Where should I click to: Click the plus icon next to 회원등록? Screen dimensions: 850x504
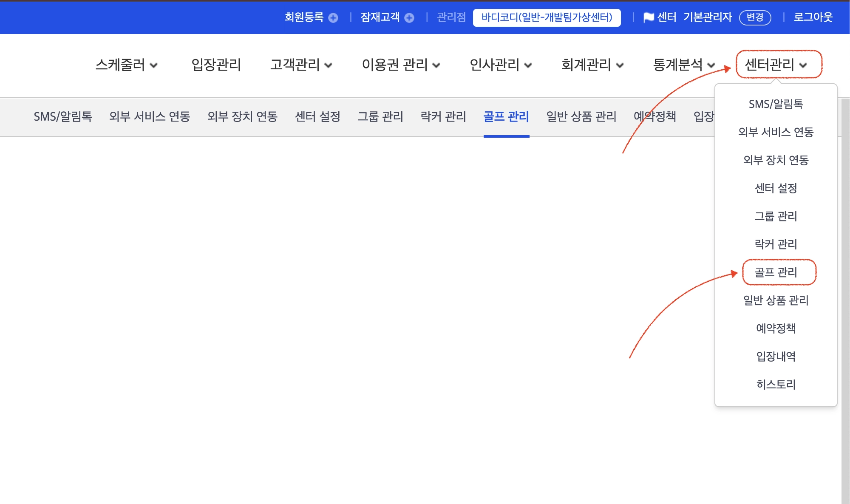coord(333,18)
